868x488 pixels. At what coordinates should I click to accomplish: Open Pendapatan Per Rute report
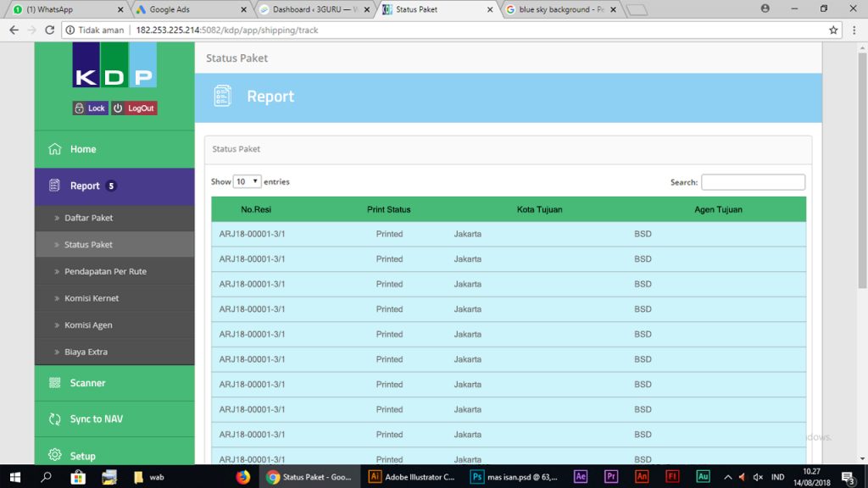pos(114,272)
